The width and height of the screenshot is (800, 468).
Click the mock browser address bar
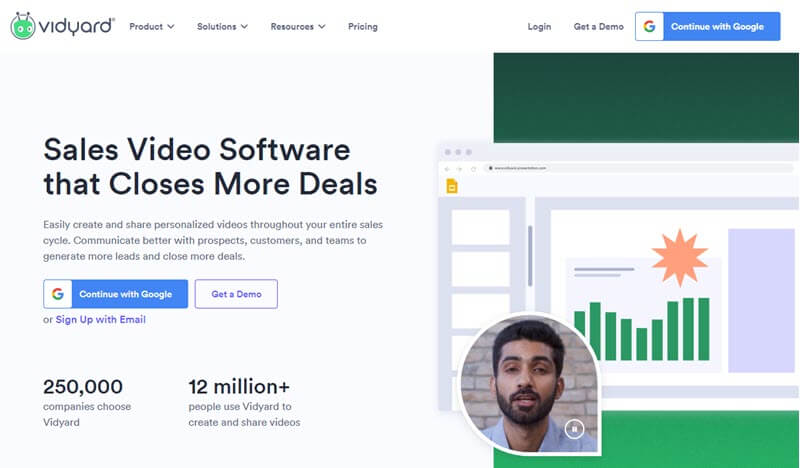638,168
